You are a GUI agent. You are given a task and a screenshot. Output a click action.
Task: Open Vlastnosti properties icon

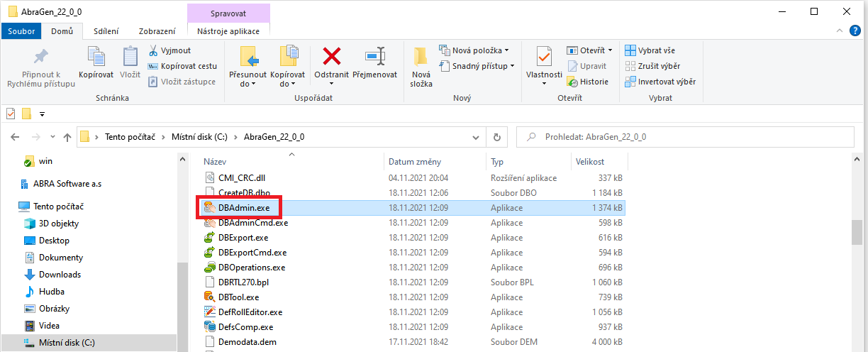coord(544,57)
